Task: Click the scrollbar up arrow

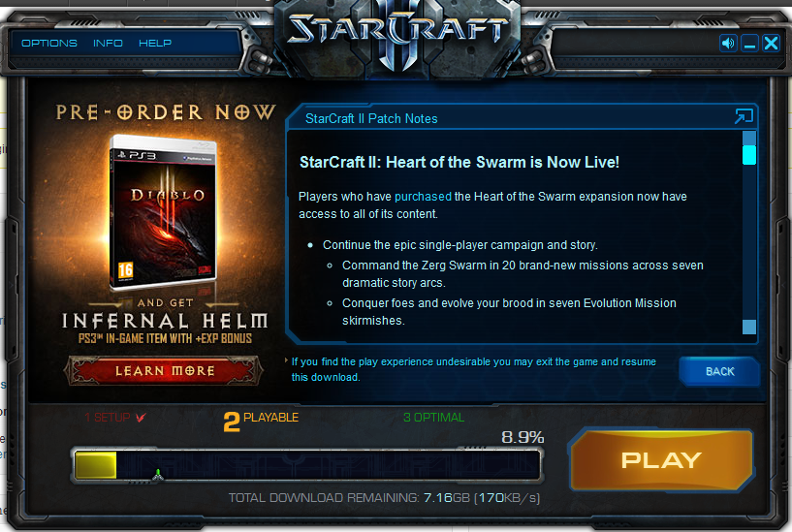Action: pyautogui.click(x=749, y=138)
